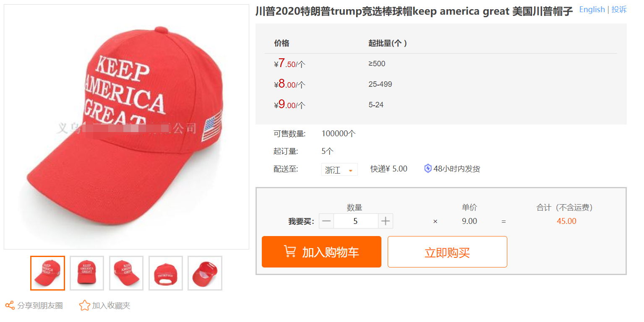Click the main red hat product image

tap(126, 127)
